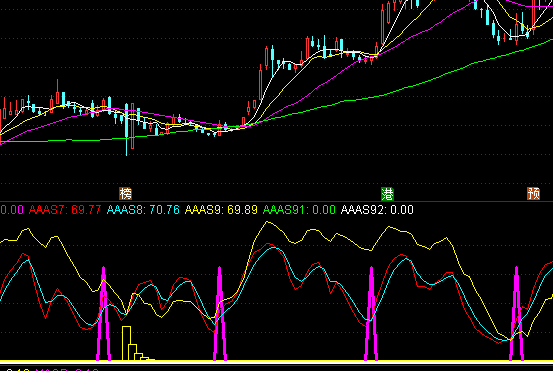The width and height of the screenshot is (553, 371).
Task: Click the leftmost magenta signal spike
Action: pos(103,314)
